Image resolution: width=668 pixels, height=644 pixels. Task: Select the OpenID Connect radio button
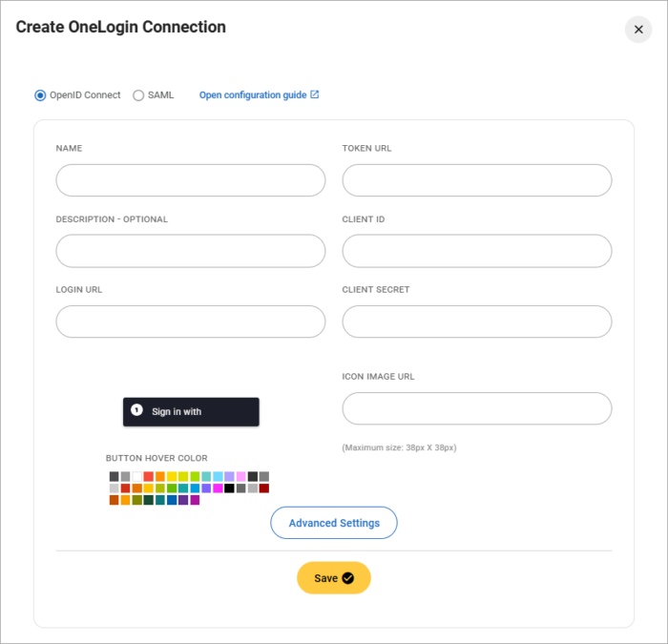coord(40,95)
